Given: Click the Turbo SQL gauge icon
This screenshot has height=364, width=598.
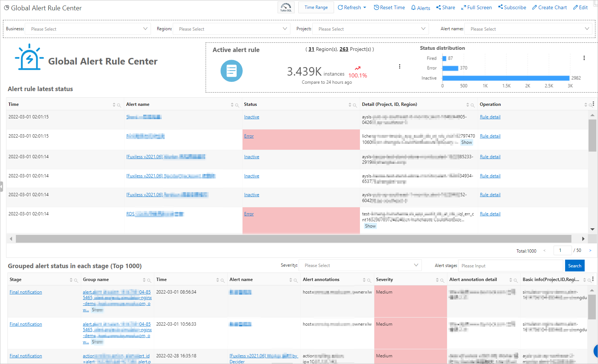Looking at the screenshot, I should [286, 7].
